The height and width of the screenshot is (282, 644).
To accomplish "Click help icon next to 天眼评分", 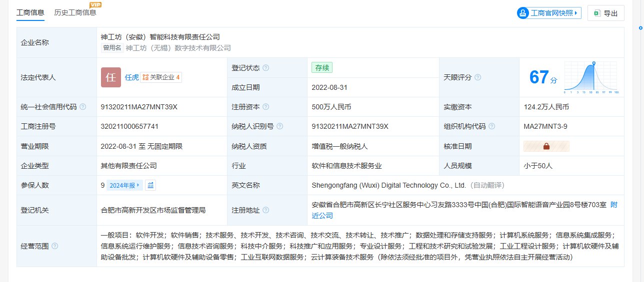I will click(478, 77).
